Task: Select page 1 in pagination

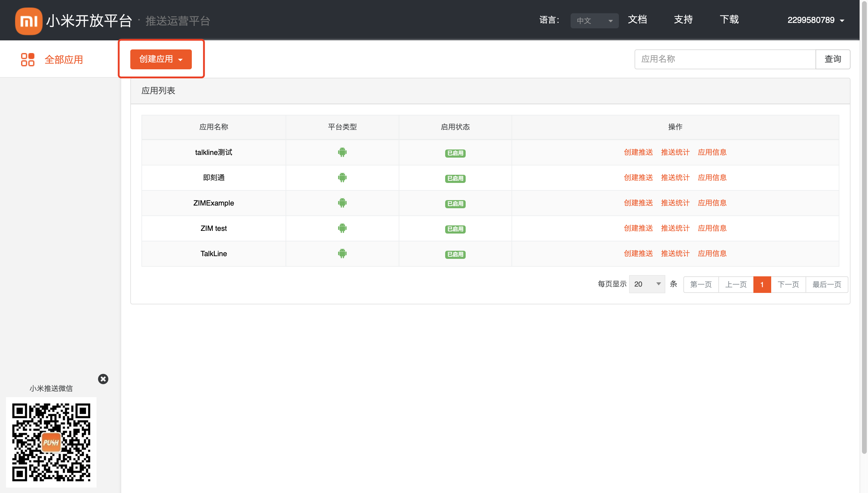Action: click(x=762, y=284)
